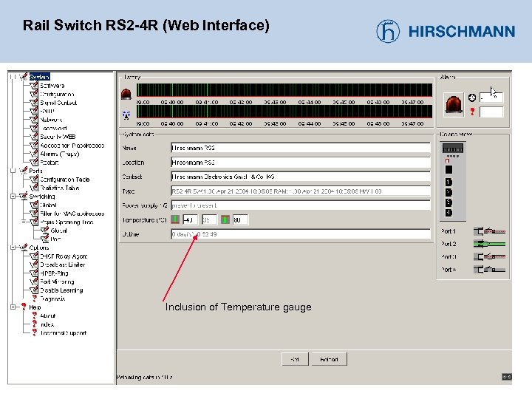
Task: Open Filter for MAC addresses
Action: [x=72, y=214]
